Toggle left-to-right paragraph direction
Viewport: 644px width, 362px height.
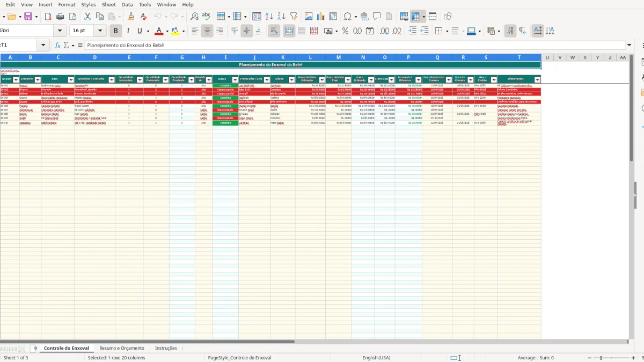[510, 31]
